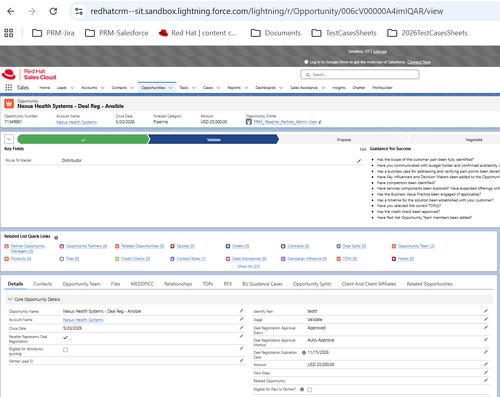Click the Salesforce Search field
This screenshot has height=397, width=500.
tap(360, 75)
